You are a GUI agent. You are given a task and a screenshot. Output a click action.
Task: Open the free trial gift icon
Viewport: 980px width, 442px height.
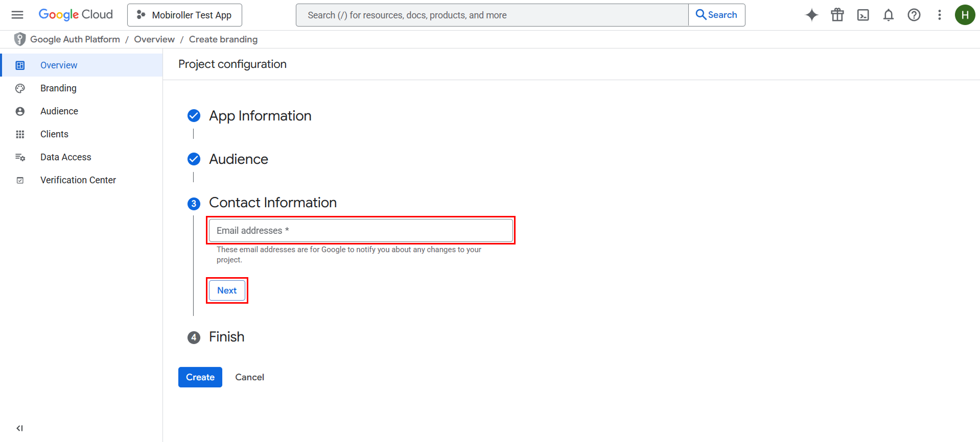click(837, 15)
